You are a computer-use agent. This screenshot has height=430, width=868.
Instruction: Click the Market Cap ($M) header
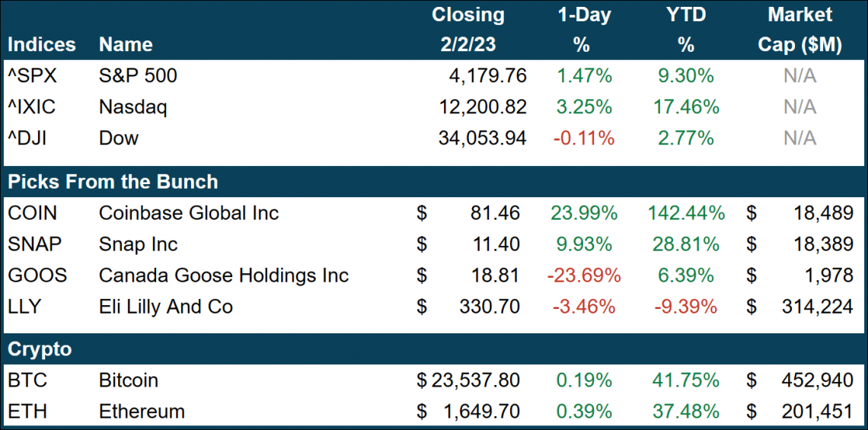pos(799,30)
